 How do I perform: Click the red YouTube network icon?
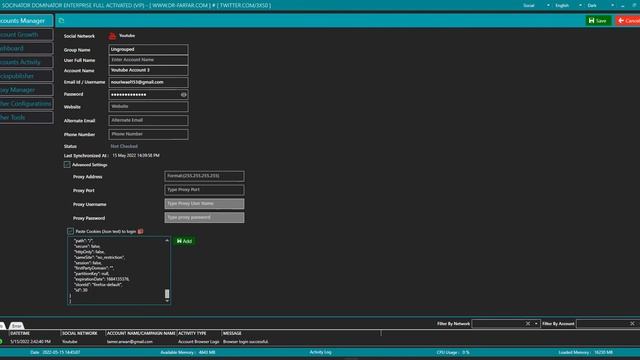click(112, 36)
